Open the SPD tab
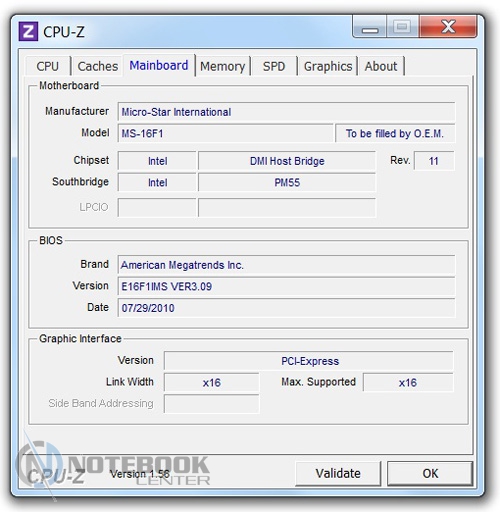 tap(274, 66)
